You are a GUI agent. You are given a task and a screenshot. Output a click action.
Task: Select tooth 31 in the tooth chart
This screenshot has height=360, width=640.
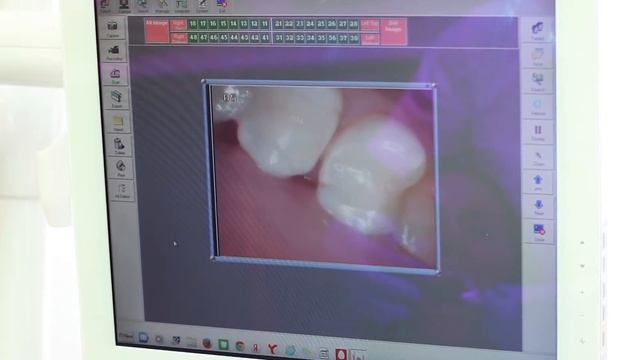pos(279,38)
